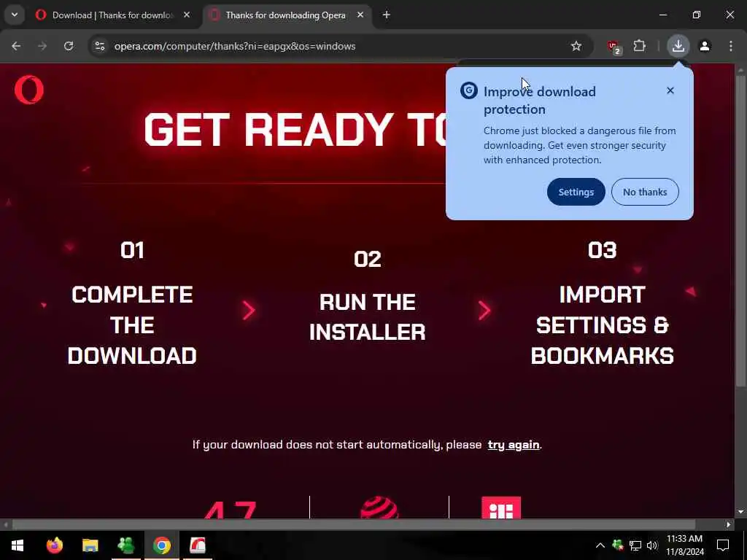This screenshot has width=747, height=560.
Task: Open the volume control in system tray
Action: [651, 545]
